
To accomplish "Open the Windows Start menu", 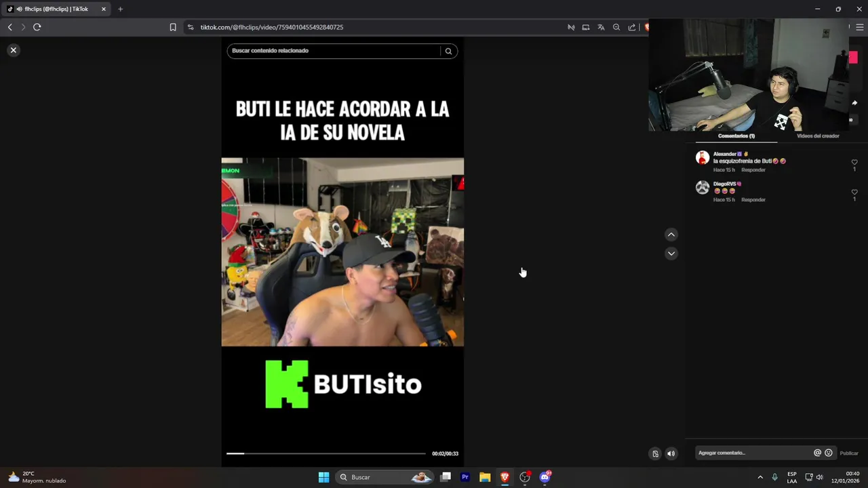I will tap(323, 477).
